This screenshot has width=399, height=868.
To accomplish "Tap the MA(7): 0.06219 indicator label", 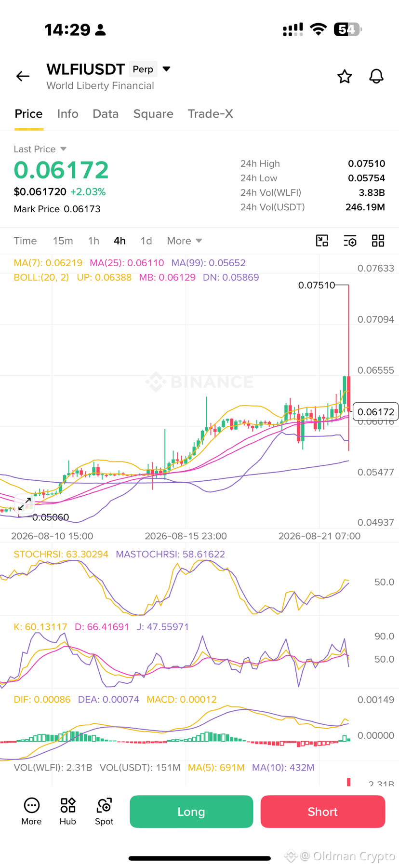I will [48, 263].
